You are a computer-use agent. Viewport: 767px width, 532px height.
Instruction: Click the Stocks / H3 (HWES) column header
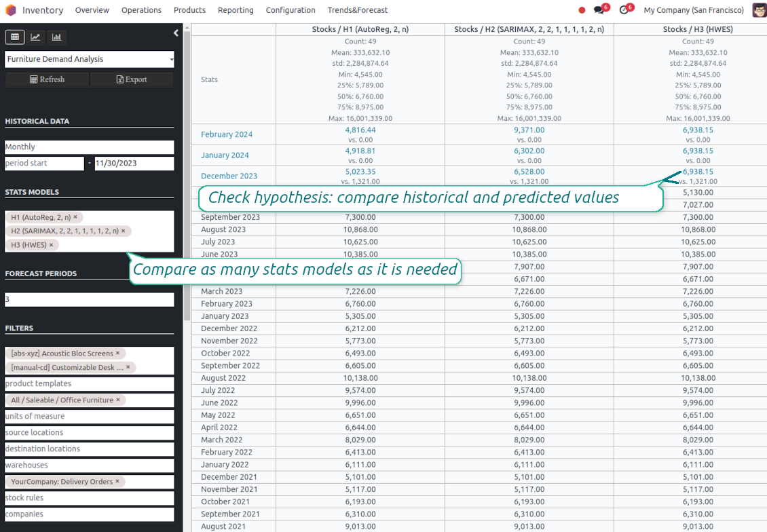pos(698,29)
